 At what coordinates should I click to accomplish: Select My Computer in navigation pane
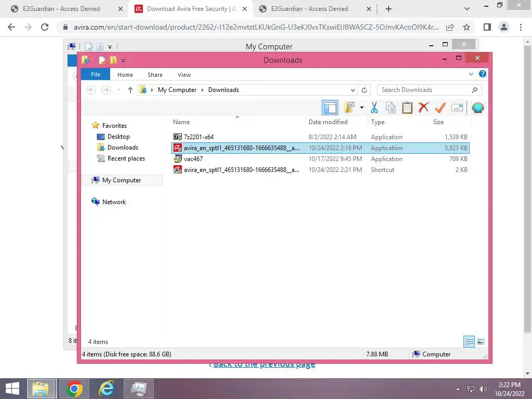pyautogui.click(x=122, y=180)
